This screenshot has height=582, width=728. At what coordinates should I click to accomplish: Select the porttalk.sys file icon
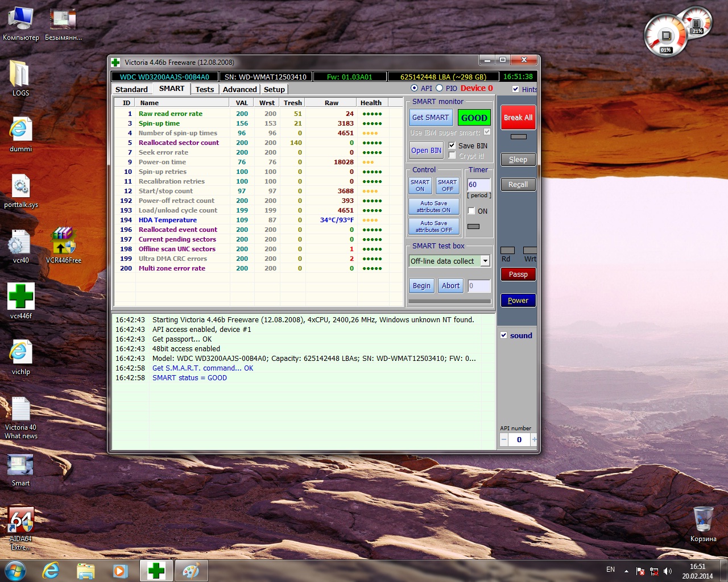tap(20, 190)
